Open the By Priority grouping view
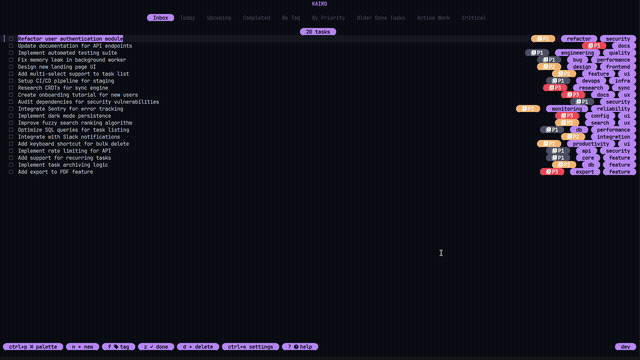The height and width of the screenshot is (360, 640). [328, 18]
